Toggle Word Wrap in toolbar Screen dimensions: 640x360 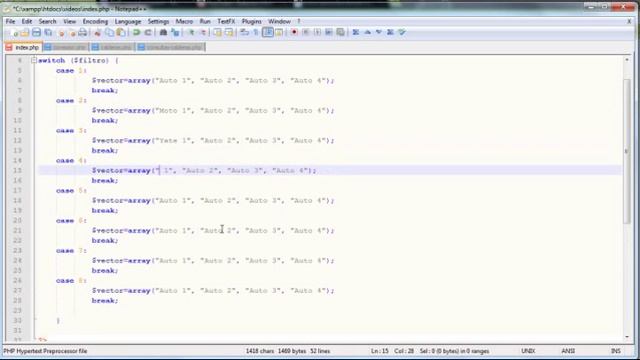244,33
